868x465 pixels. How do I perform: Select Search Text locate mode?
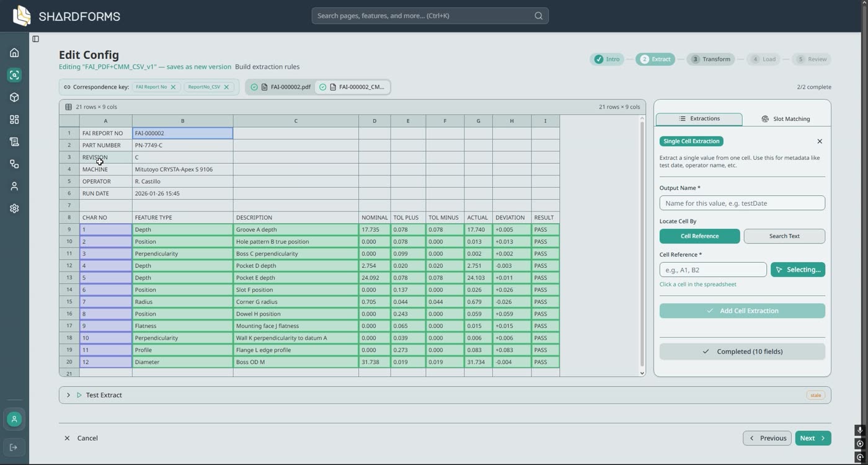pyautogui.click(x=784, y=236)
